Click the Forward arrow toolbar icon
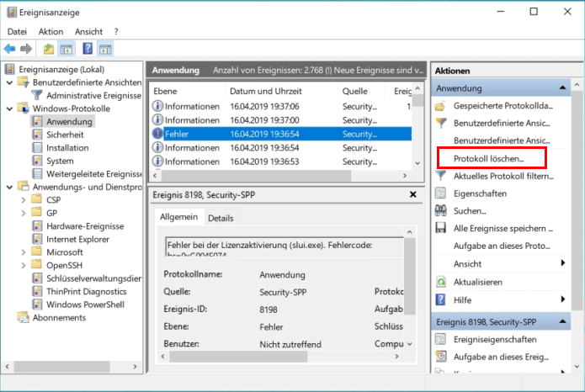 point(26,49)
